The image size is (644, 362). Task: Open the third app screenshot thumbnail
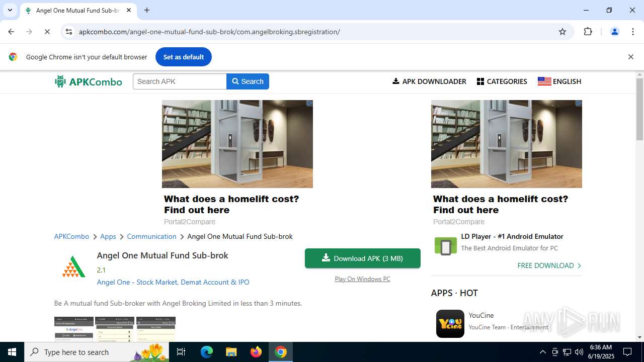point(156,329)
